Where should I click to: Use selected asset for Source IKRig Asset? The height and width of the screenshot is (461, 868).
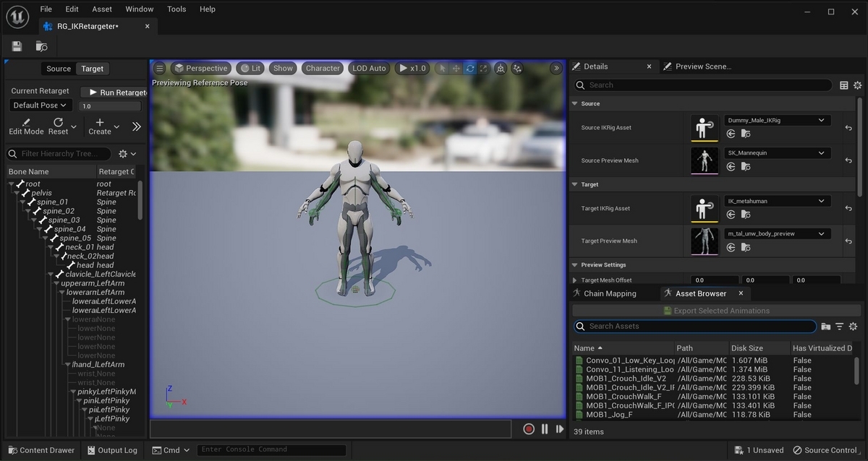(x=731, y=134)
